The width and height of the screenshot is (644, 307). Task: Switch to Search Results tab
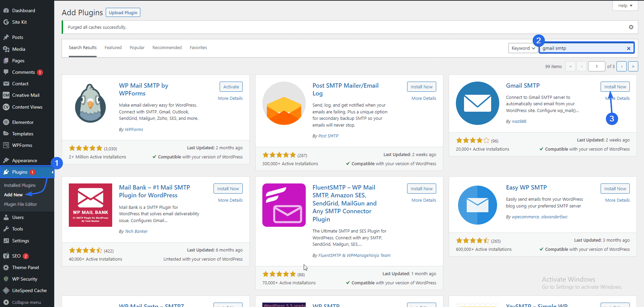pyautogui.click(x=83, y=48)
